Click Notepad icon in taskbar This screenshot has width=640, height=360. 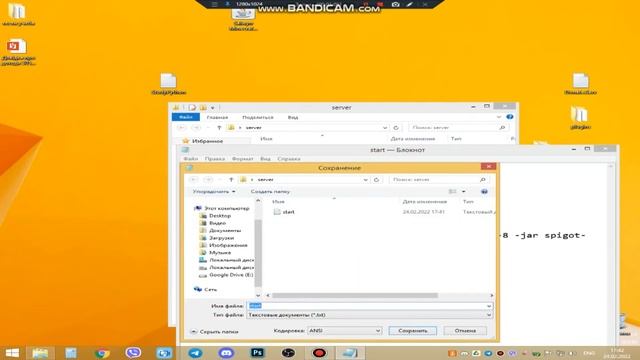click(350, 353)
